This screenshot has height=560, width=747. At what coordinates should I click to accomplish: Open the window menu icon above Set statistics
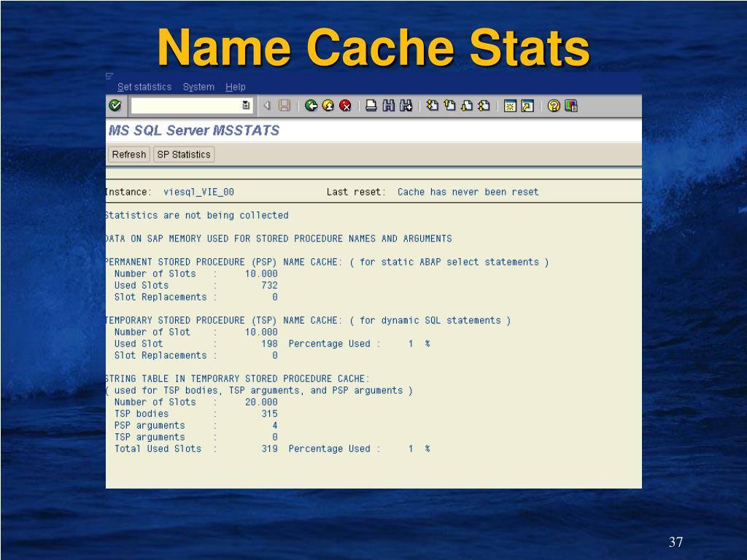pyautogui.click(x=109, y=76)
